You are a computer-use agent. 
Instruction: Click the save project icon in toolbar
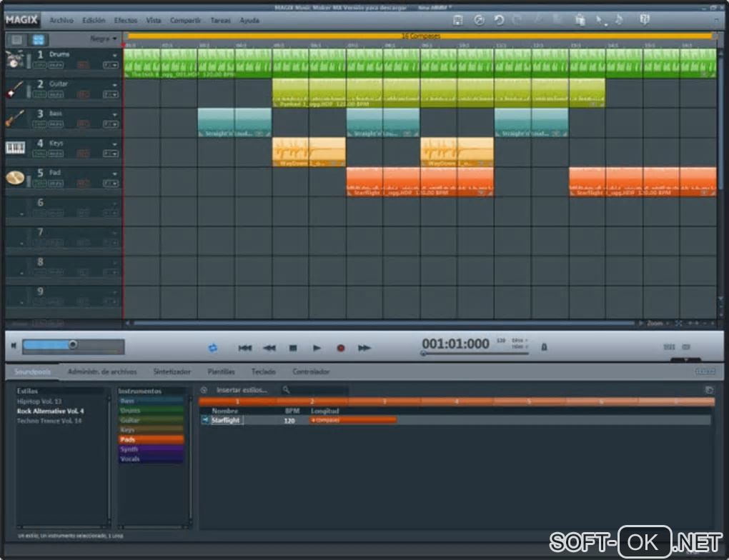click(x=457, y=20)
